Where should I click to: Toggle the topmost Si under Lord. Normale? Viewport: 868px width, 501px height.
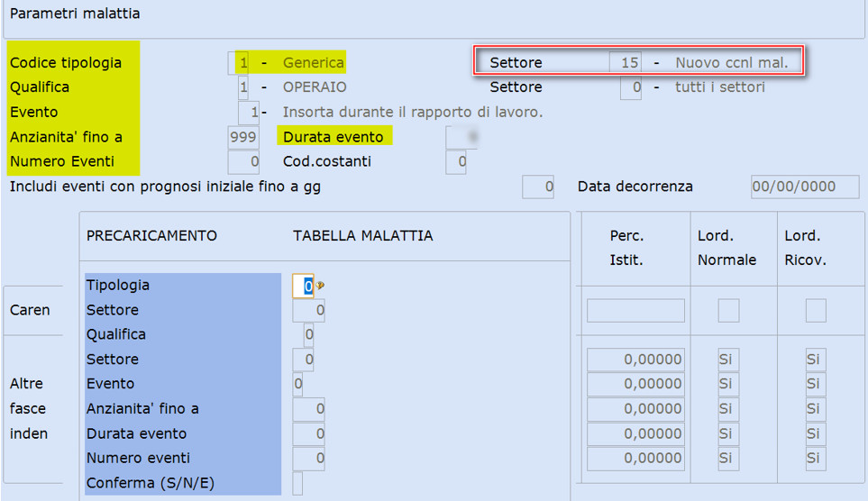coord(728,360)
